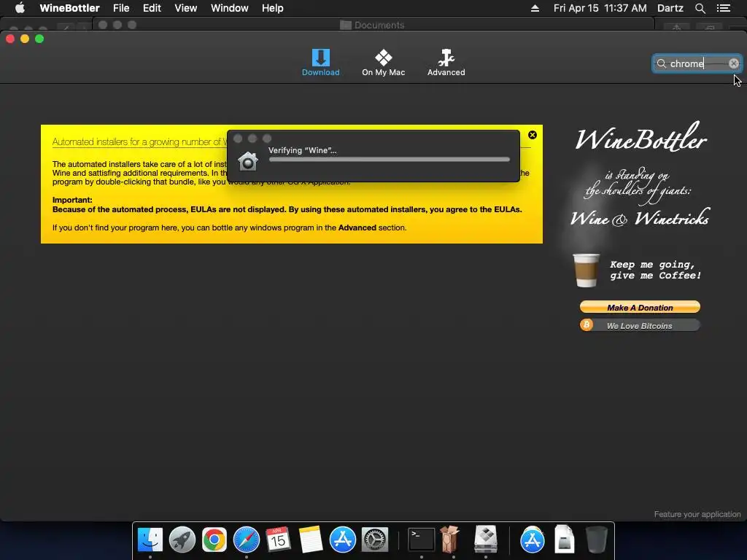Click the eject icon in menu bar
747x560 pixels.
535,8
